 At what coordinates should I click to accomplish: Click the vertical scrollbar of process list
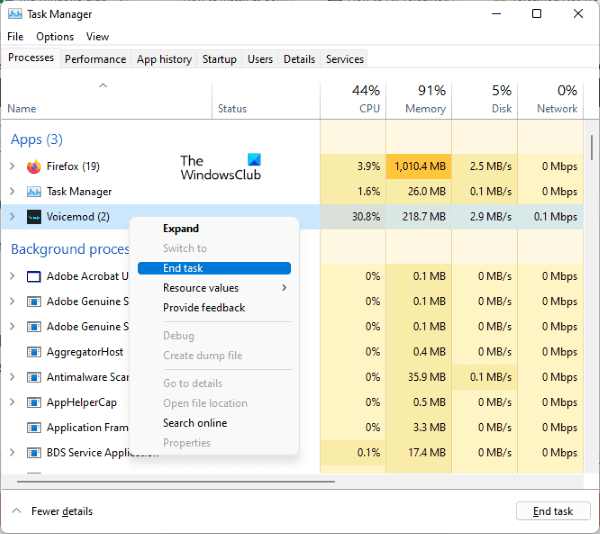[x=593, y=150]
